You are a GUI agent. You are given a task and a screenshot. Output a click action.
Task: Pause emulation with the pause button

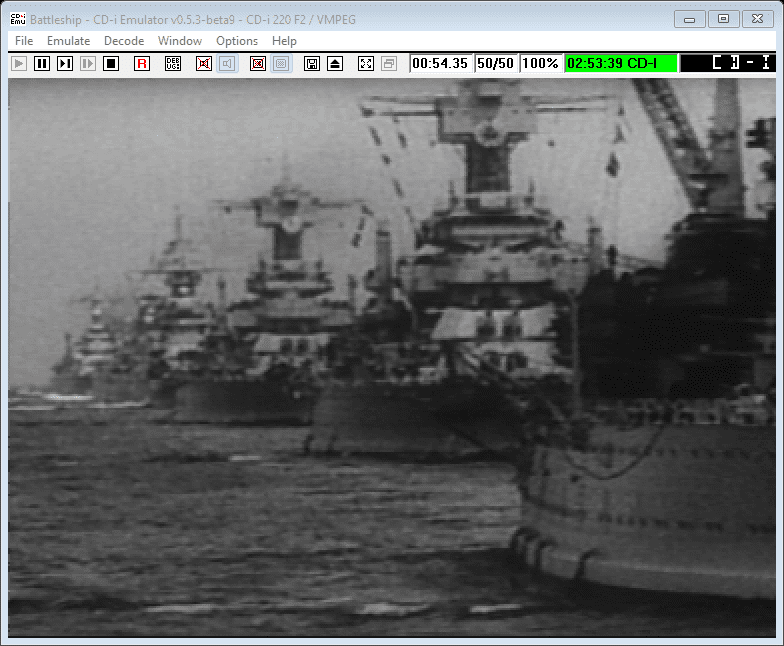[x=42, y=63]
